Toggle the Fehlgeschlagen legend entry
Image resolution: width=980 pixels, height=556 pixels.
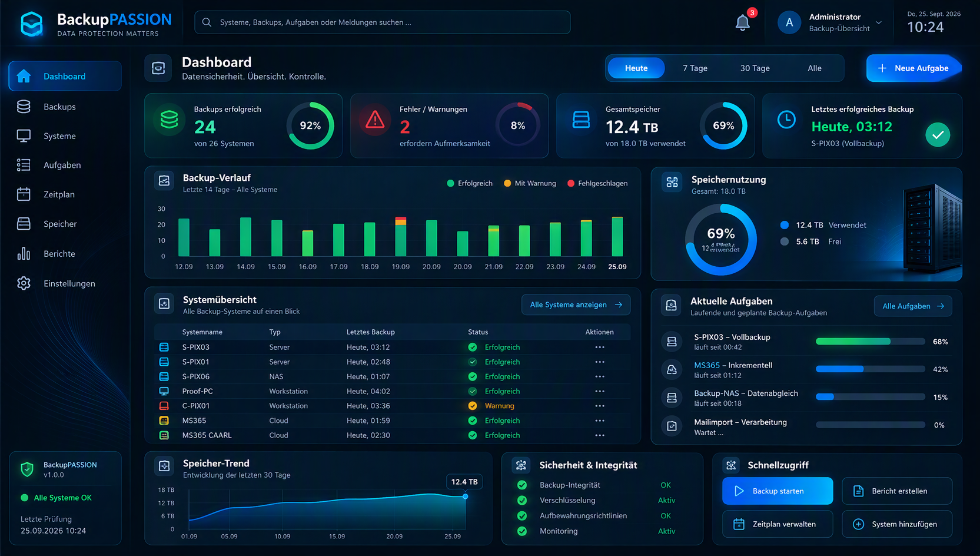pos(597,183)
